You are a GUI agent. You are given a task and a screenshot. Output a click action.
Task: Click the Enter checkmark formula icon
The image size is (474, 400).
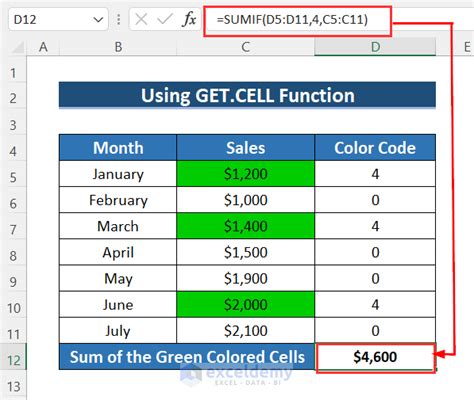coord(165,19)
